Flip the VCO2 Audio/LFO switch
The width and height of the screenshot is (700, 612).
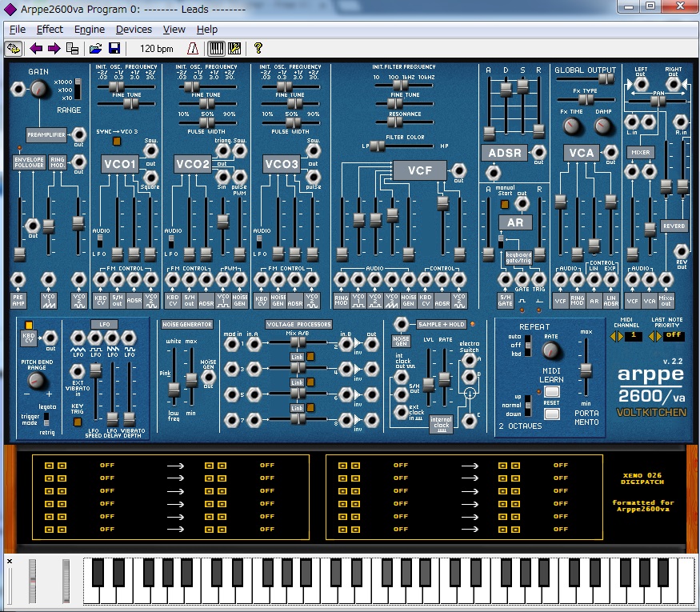pos(171,241)
